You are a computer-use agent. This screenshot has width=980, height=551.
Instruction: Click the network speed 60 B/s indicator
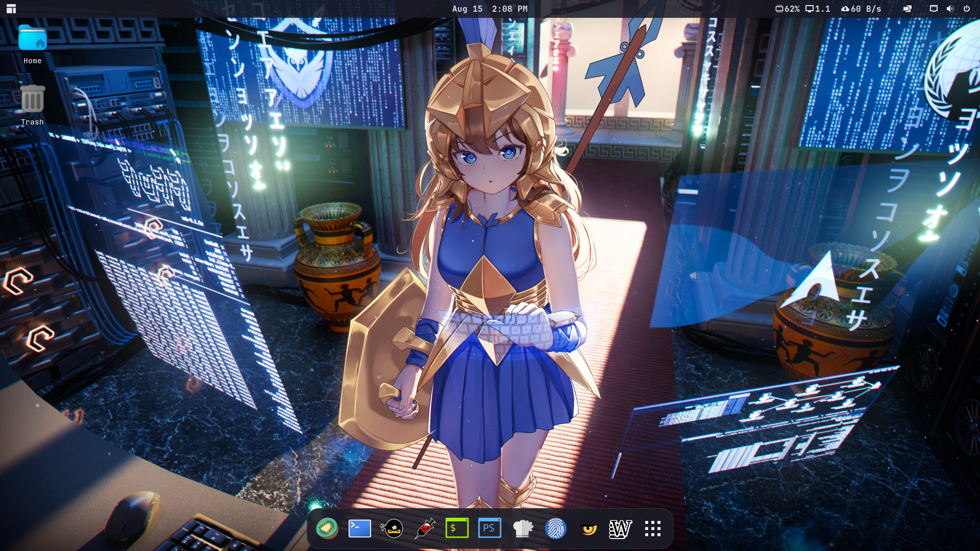[x=861, y=9]
